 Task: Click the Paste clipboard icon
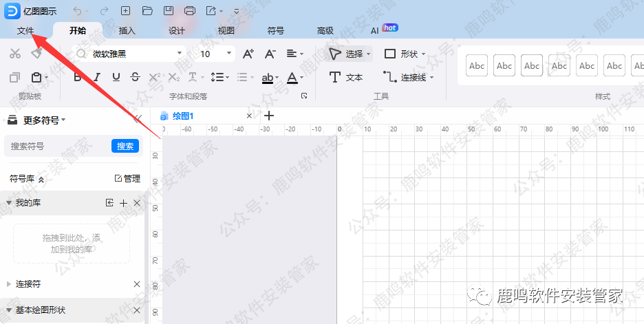click(37, 77)
